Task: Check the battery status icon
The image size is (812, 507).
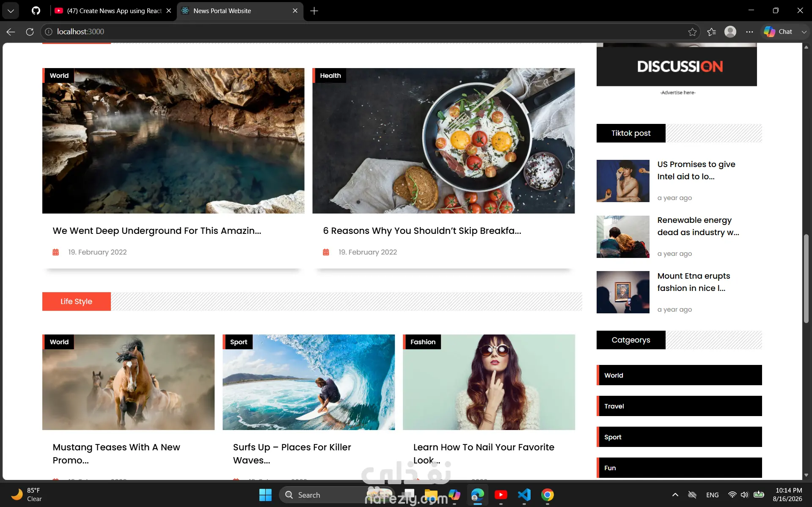Action: (759, 494)
